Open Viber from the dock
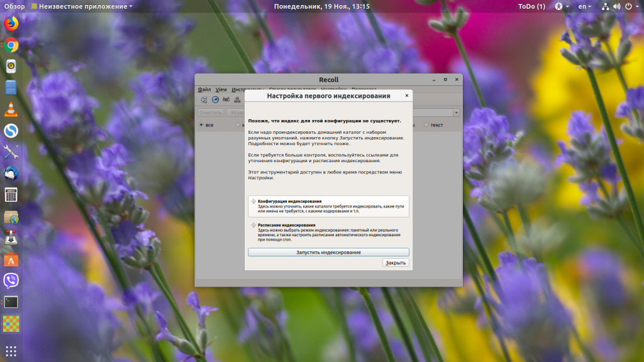Image resolution: width=644 pixels, height=362 pixels. tap(11, 280)
